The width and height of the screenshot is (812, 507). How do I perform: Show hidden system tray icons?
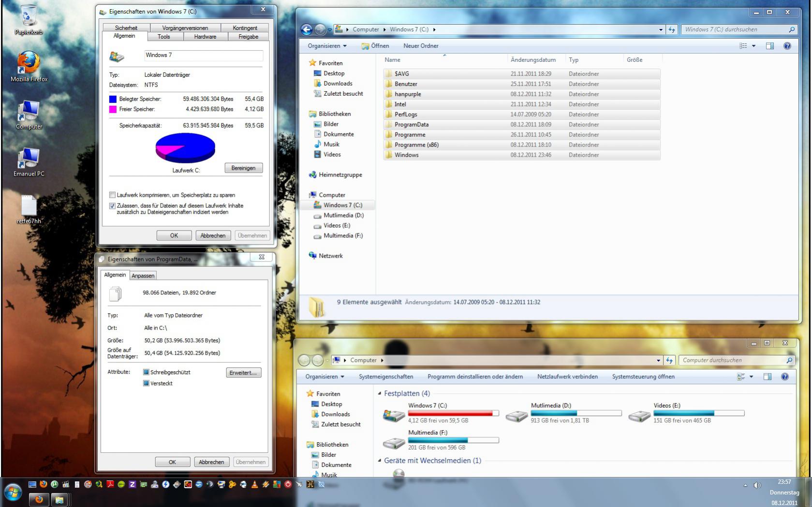click(745, 485)
